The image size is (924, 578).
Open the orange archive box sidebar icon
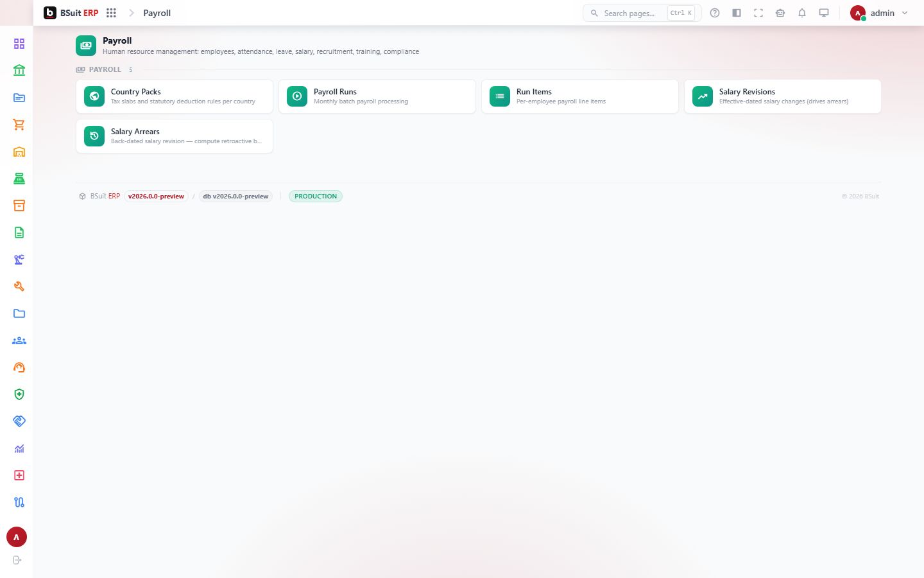(19, 206)
